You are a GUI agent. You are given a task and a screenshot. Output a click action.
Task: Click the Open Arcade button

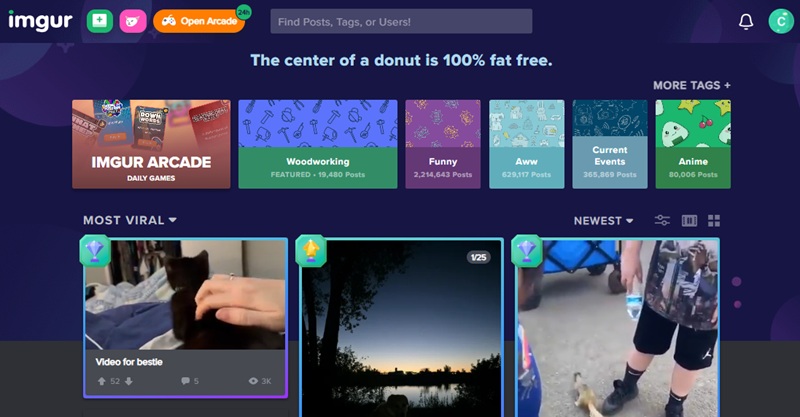tap(199, 21)
